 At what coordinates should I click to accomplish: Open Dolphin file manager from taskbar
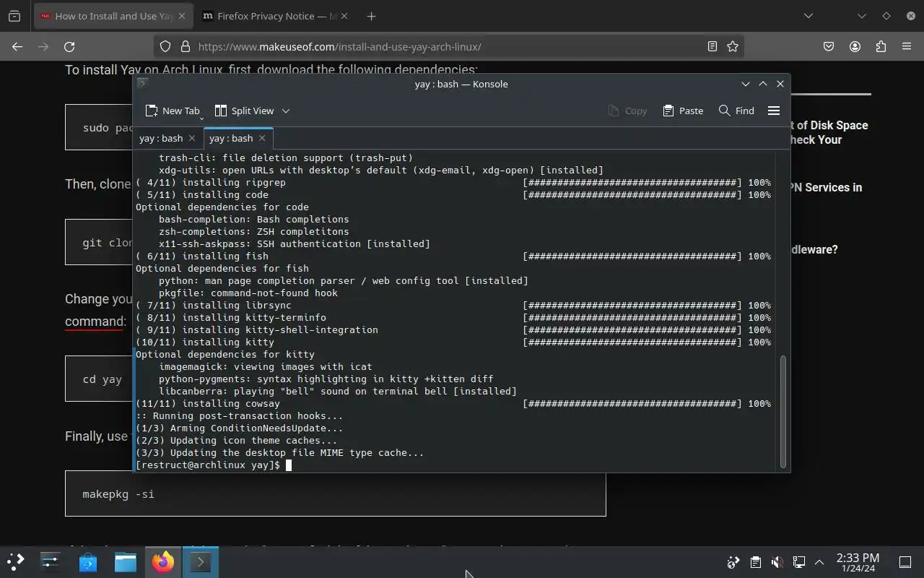pos(126,561)
